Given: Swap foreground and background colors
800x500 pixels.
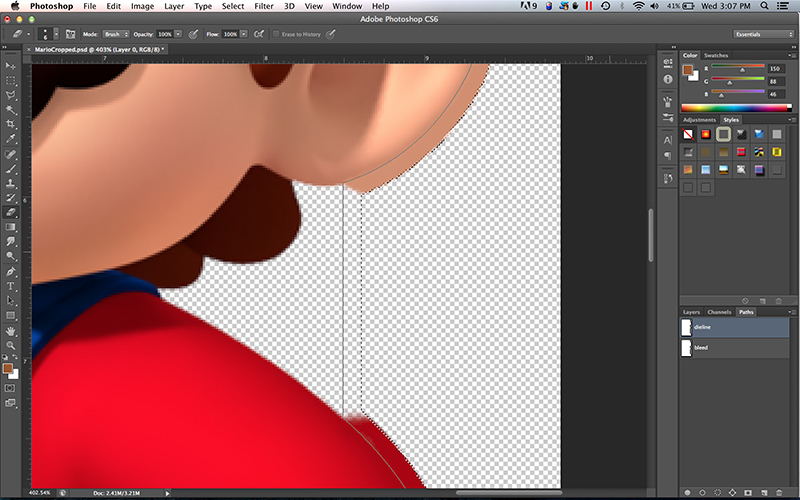Looking at the screenshot, I should tap(15, 358).
